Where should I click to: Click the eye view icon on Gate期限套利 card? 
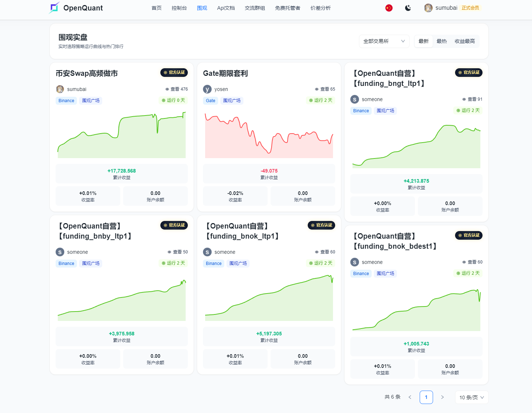point(317,89)
